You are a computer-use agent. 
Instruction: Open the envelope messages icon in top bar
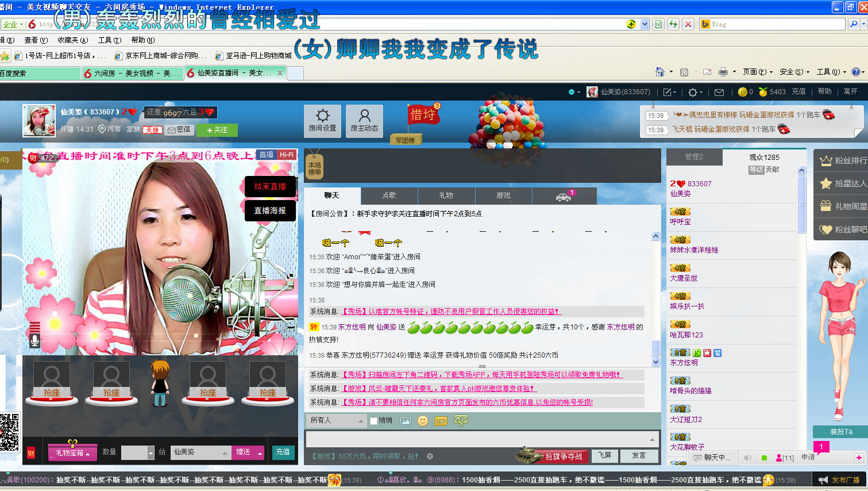coord(719,92)
